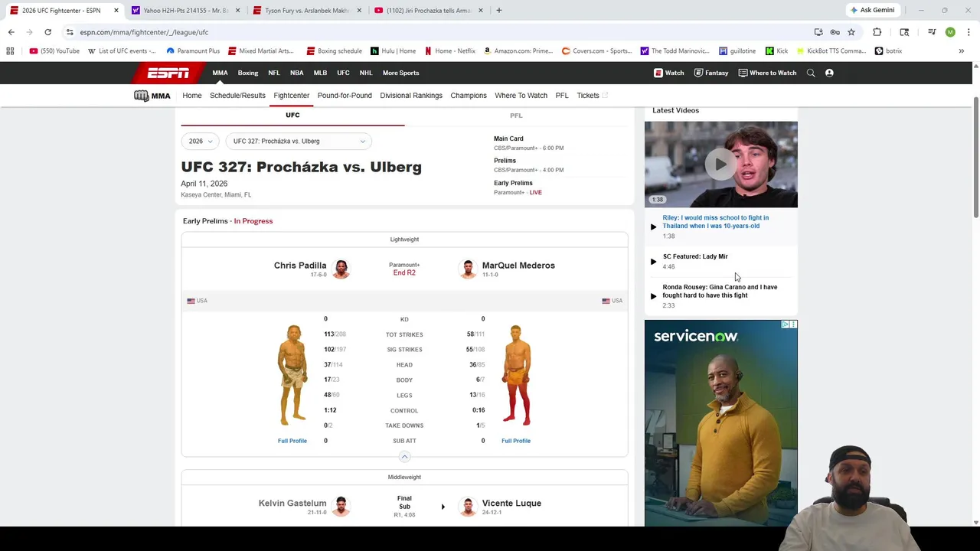Select NBA in ESPN nav
980x551 pixels.
[x=297, y=73]
